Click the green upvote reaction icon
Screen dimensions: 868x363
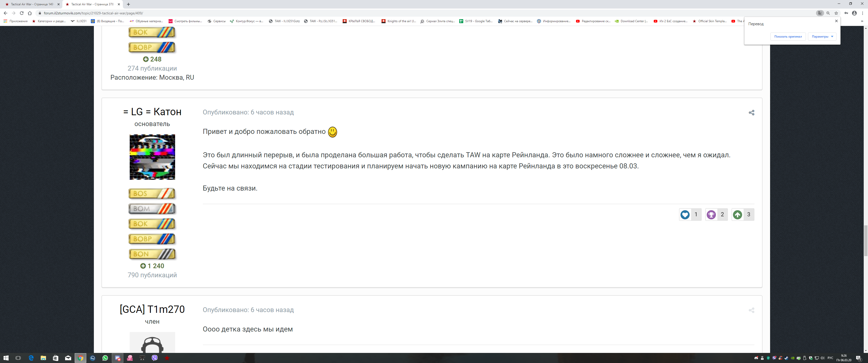click(x=737, y=215)
